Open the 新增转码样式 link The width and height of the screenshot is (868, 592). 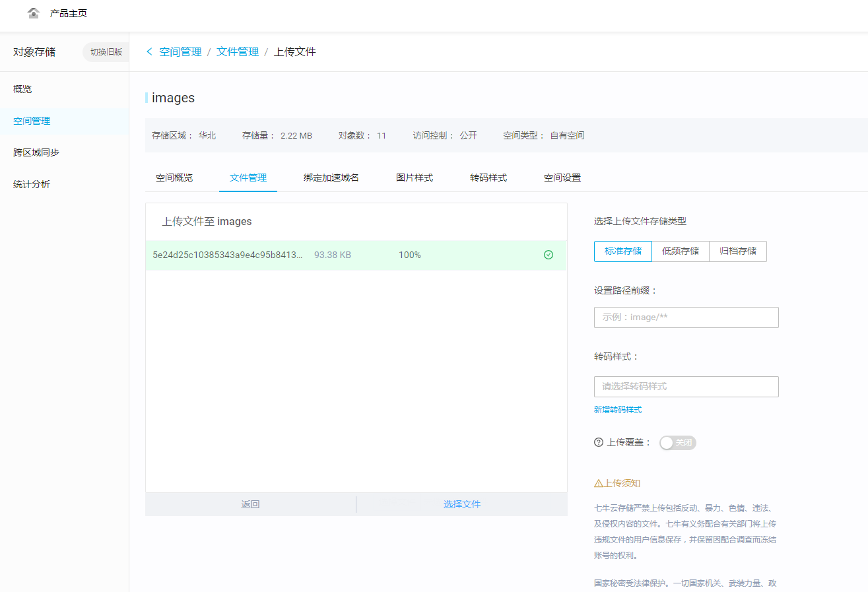point(618,410)
